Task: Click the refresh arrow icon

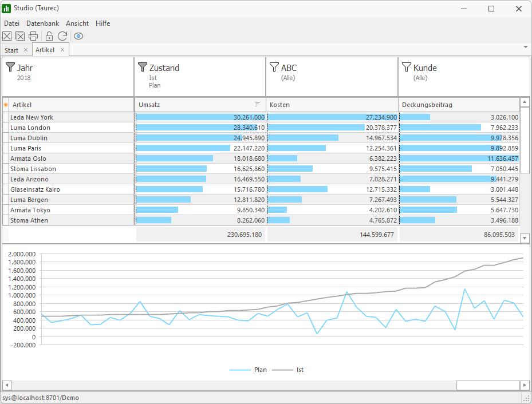Action: coord(62,36)
